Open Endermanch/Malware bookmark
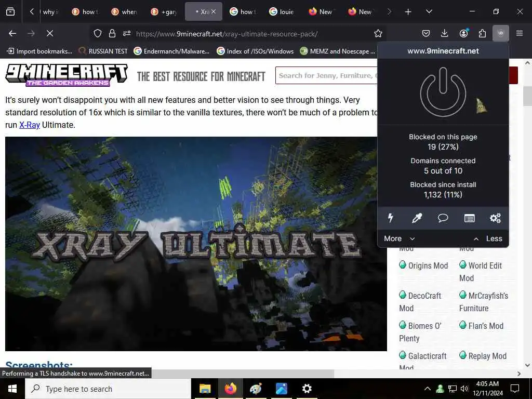Image resolution: width=532 pixels, height=399 pixels. point(171,51)
